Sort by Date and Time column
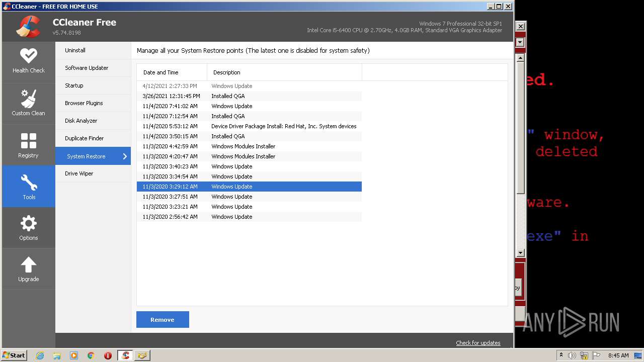This screenshot has height=362, width=644. point(172,72)
